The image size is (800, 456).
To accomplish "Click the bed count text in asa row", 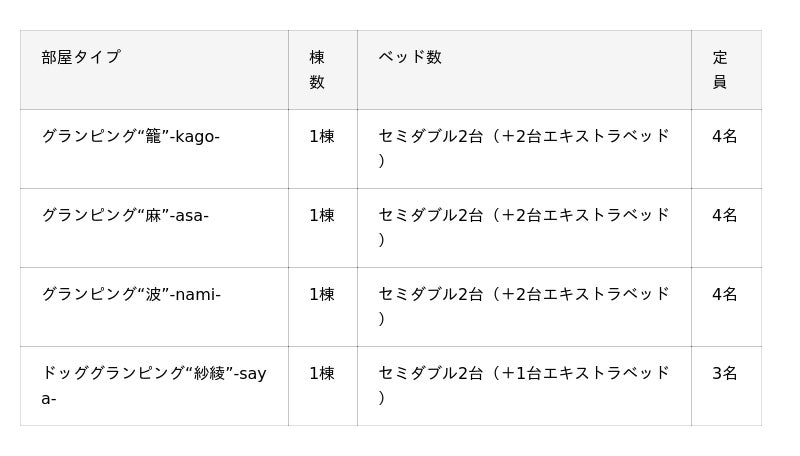I will (x=523, y=215).
